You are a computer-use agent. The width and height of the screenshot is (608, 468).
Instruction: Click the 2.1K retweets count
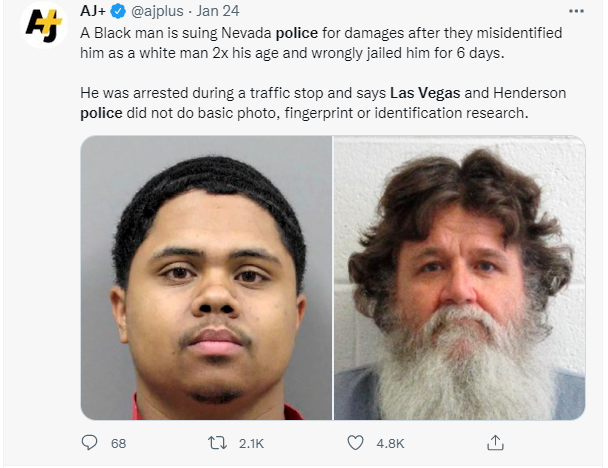251,443
